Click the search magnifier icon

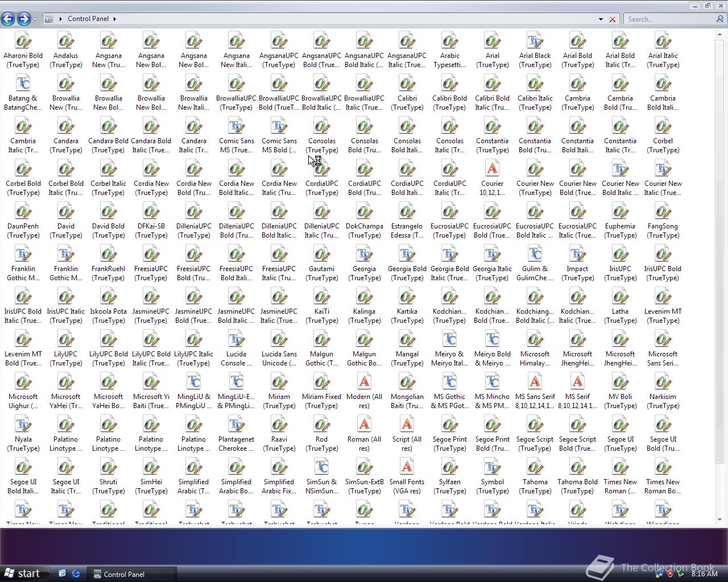[720, 19]
